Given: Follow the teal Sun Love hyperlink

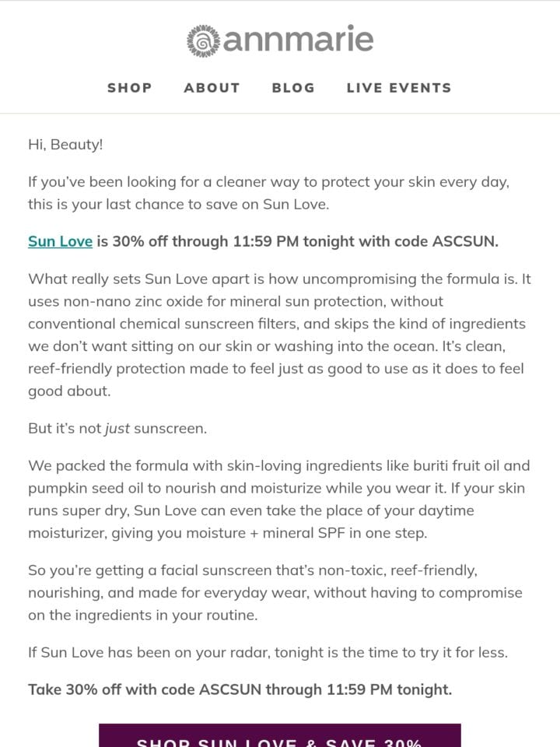Looking at the screenshot, I should pos(60,241).
